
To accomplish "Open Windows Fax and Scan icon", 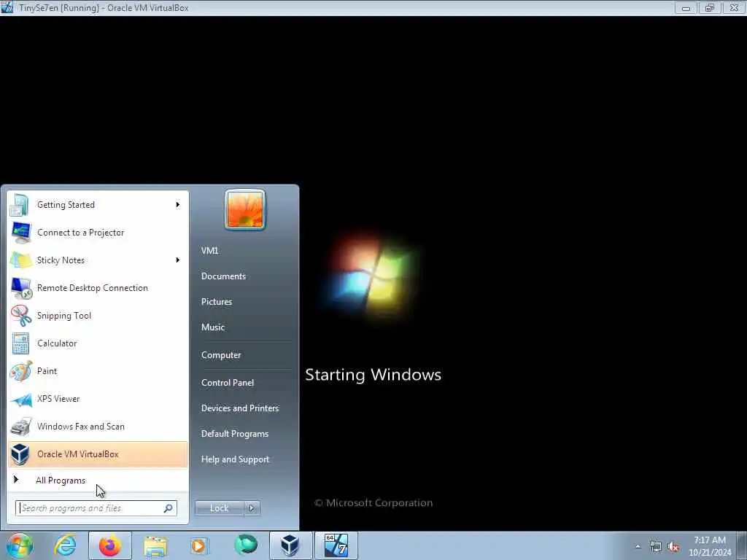I will tap(21, 427).
